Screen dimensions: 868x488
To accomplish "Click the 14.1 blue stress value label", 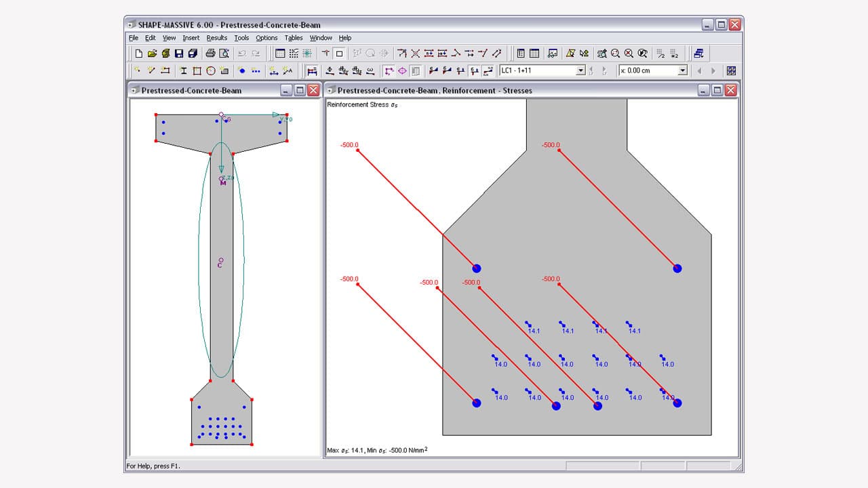I will point(534,331).
